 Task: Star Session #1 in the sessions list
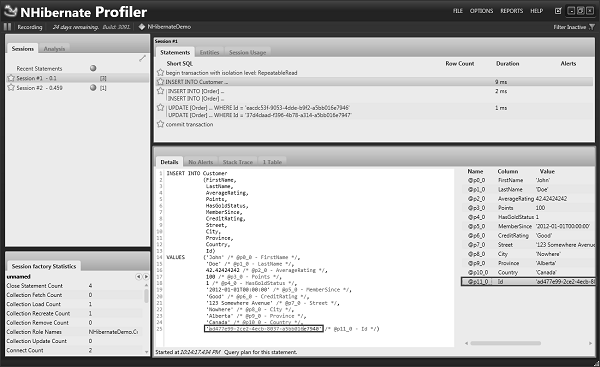point(11,78)
